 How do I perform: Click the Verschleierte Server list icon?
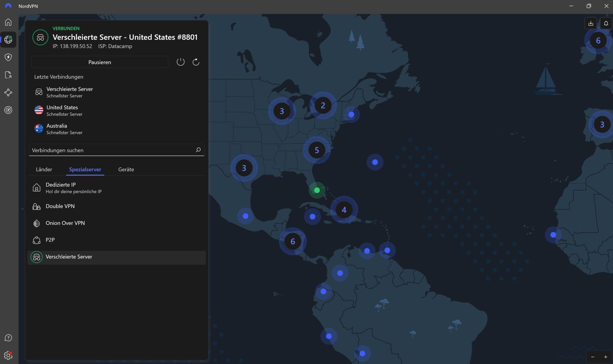(x=37, y=257)
